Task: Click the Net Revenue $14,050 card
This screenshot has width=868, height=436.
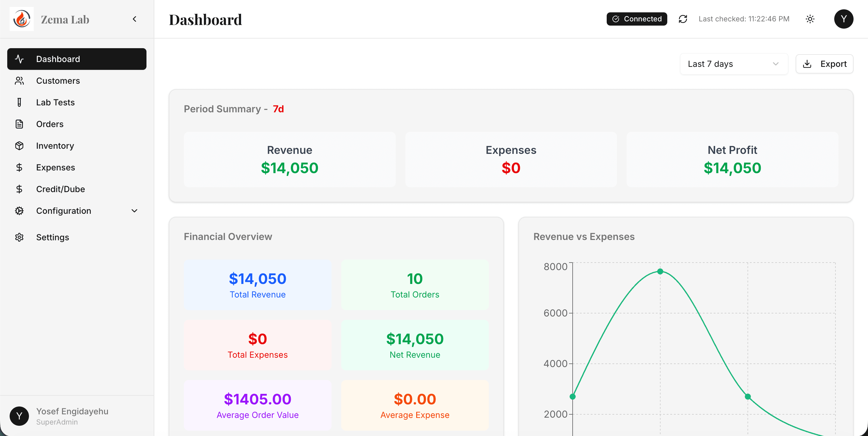Action: [x=415, y=345]
